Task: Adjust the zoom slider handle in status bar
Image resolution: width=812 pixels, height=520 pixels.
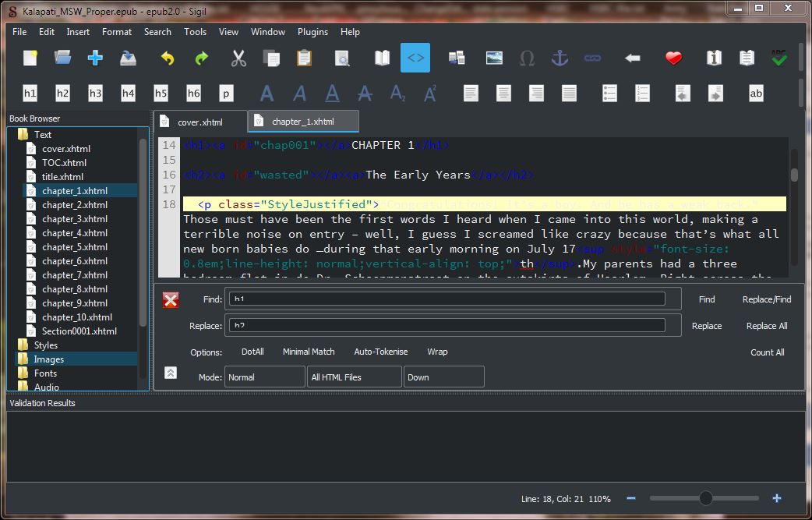Action: tap(706, 498)
